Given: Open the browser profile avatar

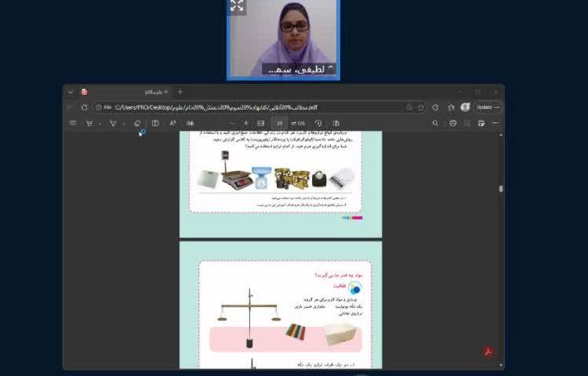Looking at the screenshot, I should pos(466,107).
